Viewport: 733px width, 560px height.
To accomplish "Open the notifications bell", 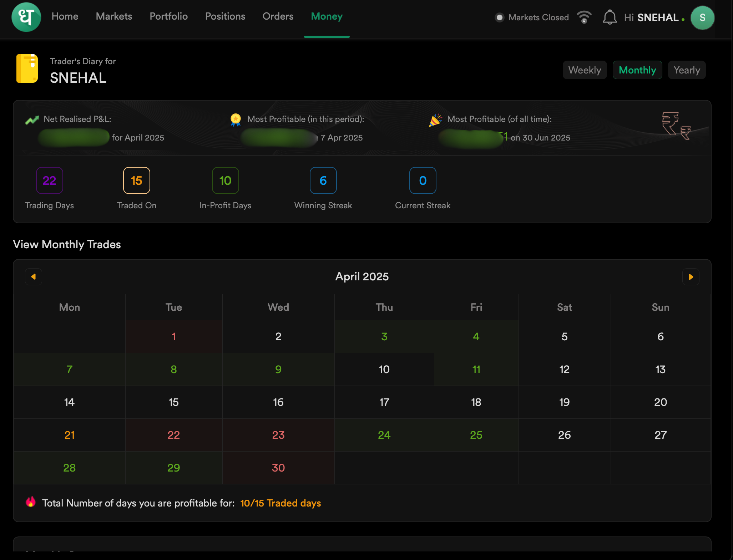I will [610, 17].
